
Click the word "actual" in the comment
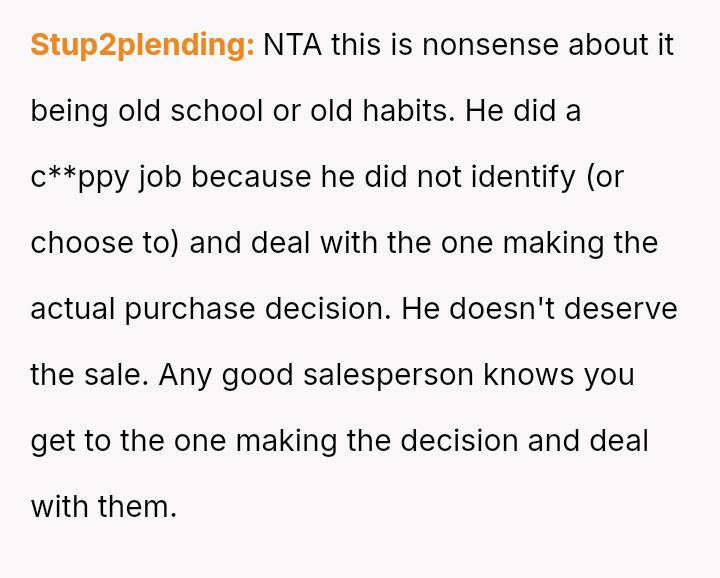click(73, 309)
